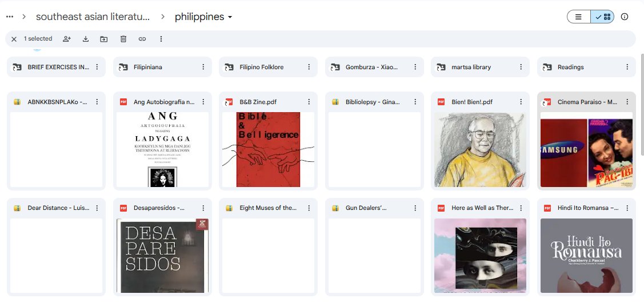This screenshot has height=302, width=644.
Task: Click ABNKKBSNPLAKo file name
Action: (58, 102)
